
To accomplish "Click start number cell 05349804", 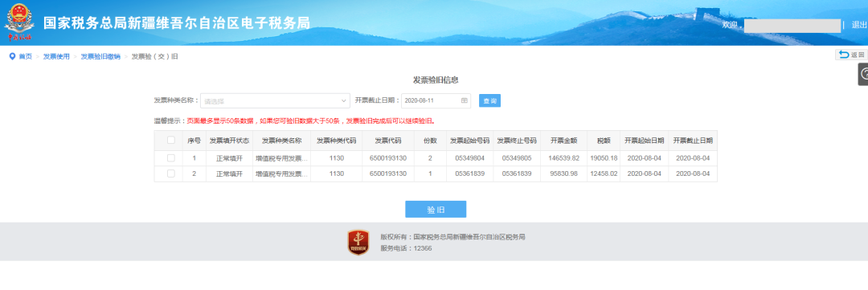I will pos(470,158).
